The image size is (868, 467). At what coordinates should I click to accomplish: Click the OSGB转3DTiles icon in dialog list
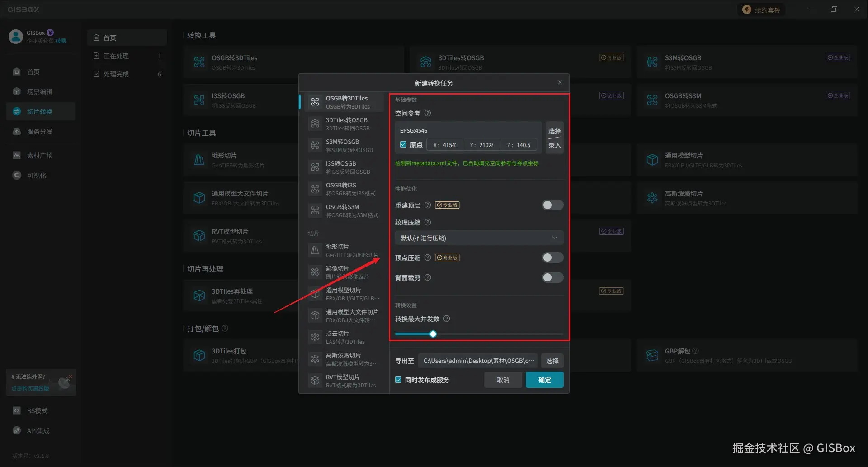[x=315, y=102]
